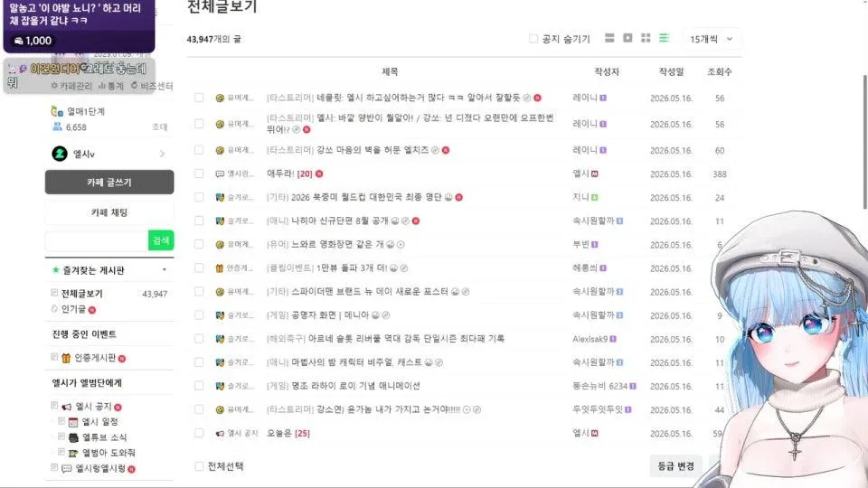This screenshot has height=488, width=868.
Task: Check the box for 강쏘 마음의 벽을 허문 post
Action: (x=199, y=150)
